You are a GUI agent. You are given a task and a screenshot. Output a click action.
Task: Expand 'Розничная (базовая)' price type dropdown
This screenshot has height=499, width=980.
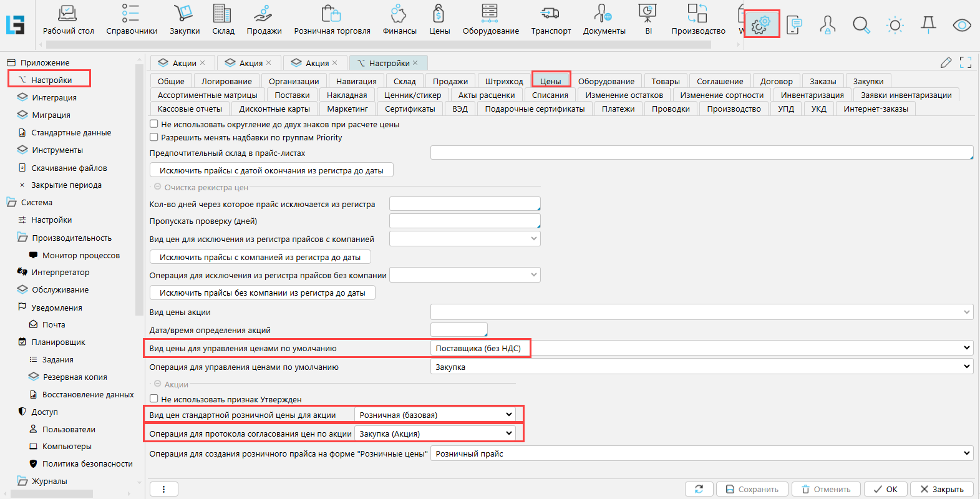(x=509, y=415)
